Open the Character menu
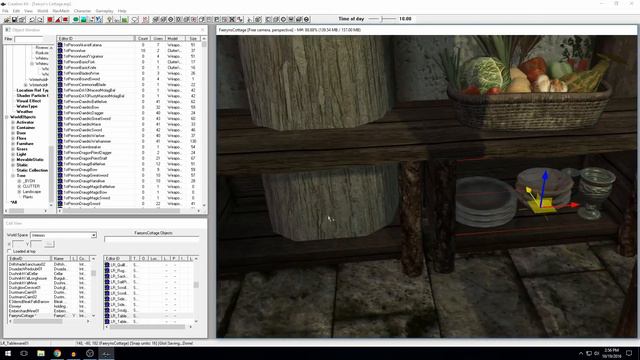This screenshot has width=640, height=360. pos(82,11)
